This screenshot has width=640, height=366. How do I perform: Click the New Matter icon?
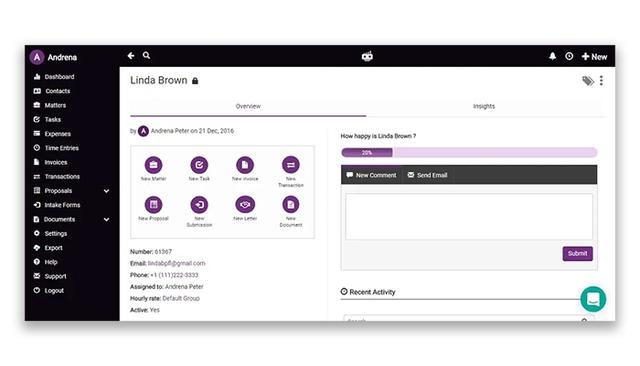tap(153, 165)
